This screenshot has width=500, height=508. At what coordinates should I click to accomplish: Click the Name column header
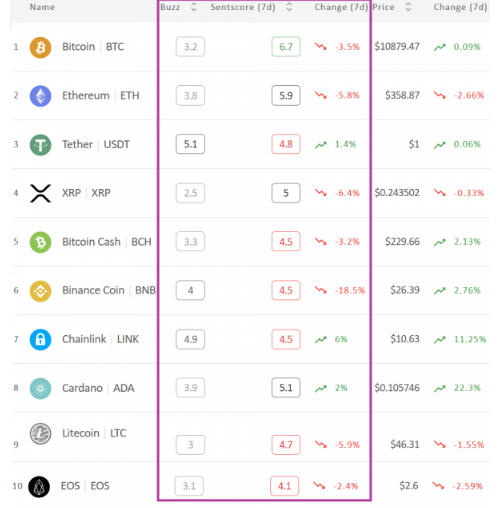42,7
